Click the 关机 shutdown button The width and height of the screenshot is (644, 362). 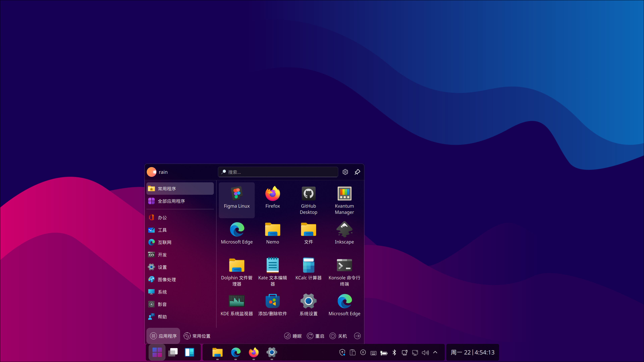tap(338, 336)
